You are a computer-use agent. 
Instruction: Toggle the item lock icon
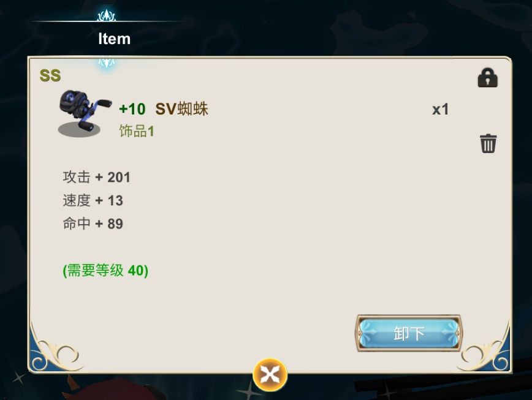point(487,78)
